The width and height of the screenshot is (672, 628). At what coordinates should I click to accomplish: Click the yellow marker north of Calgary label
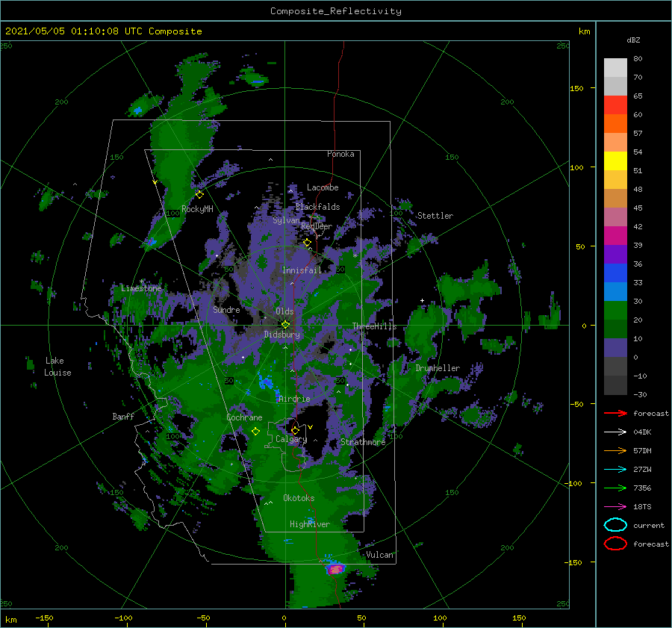click(295, 430)
